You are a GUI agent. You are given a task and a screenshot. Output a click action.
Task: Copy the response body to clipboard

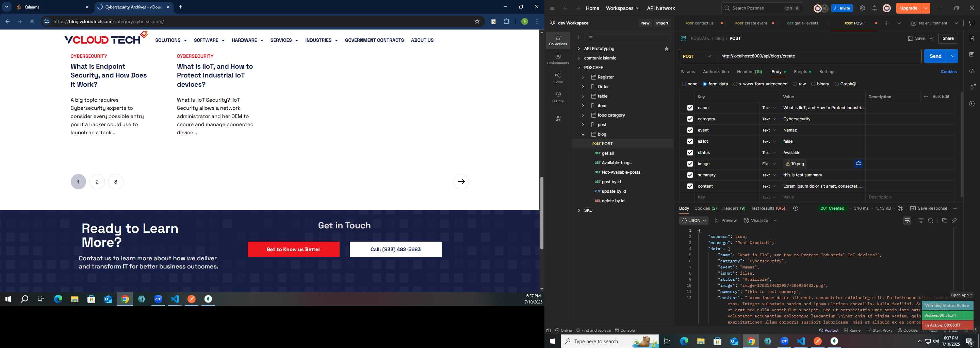[944, 221]
